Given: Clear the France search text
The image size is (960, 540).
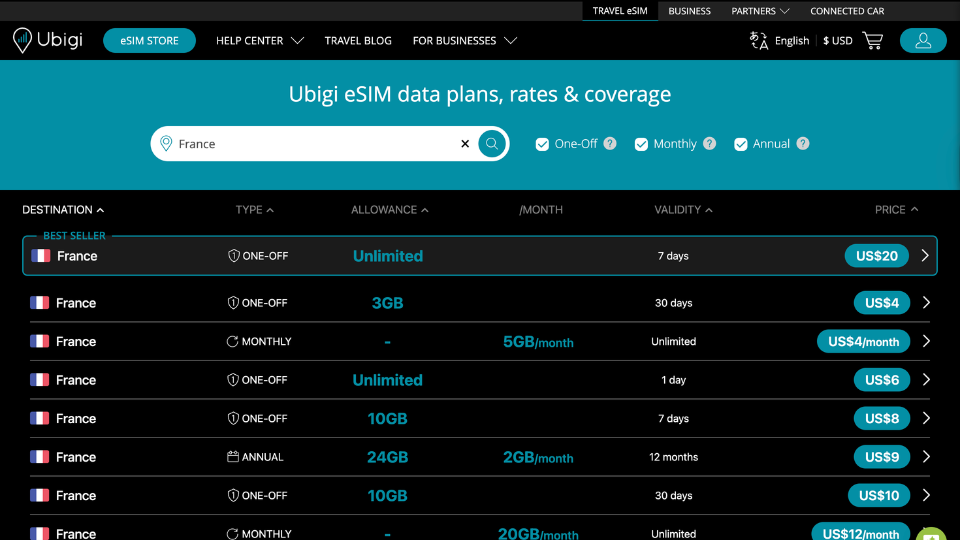Looking at the screenshot, I should [465, 144].
